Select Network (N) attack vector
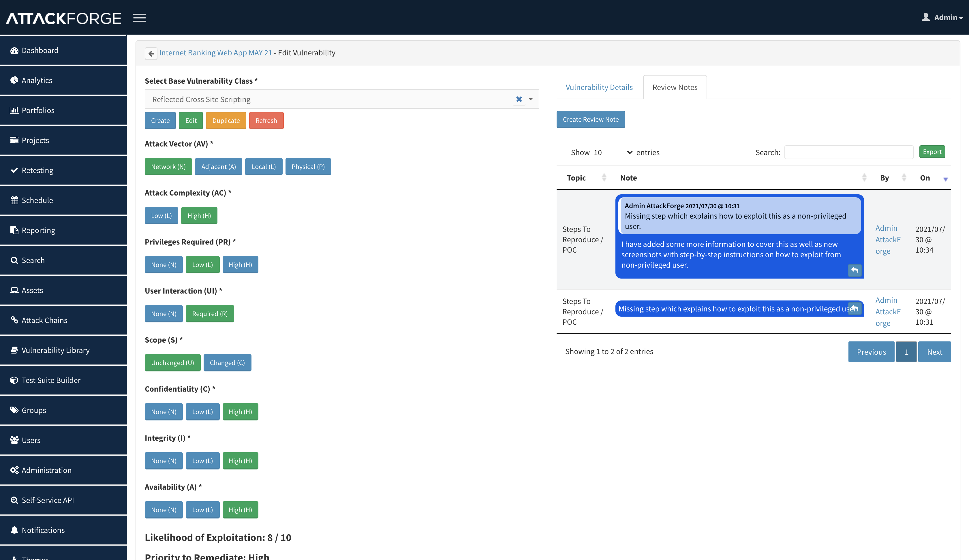The height and width of the screenshot is (560, 969). pos(168,167)
